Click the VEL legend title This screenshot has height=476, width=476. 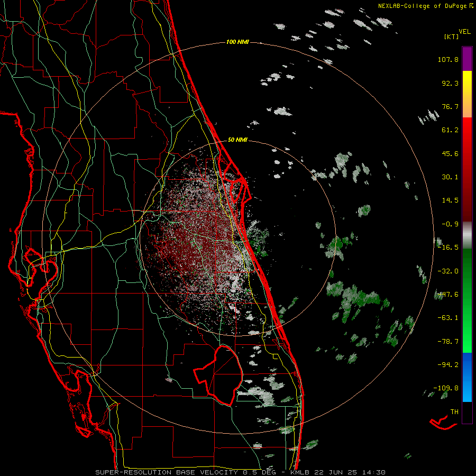coord(464,32)
